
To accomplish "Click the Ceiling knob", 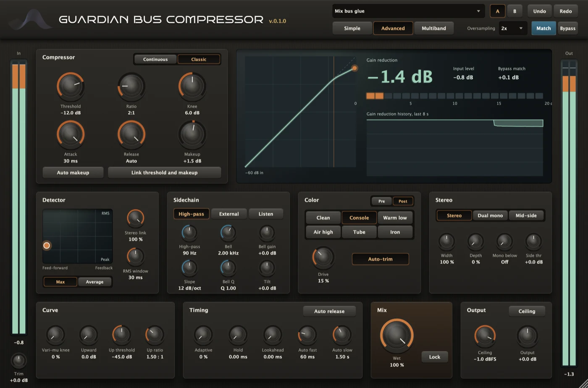I will 485,336.
